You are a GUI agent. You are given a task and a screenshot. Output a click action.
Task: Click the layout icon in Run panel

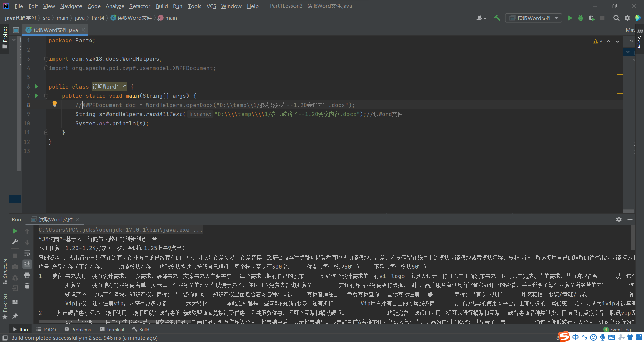pyautogui.click(x=15, y=302)
